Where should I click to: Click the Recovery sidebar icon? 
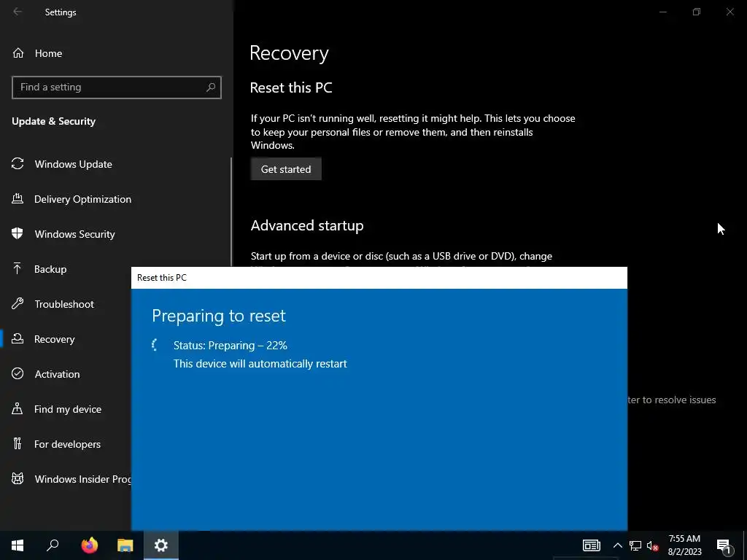tap(18, 338)
